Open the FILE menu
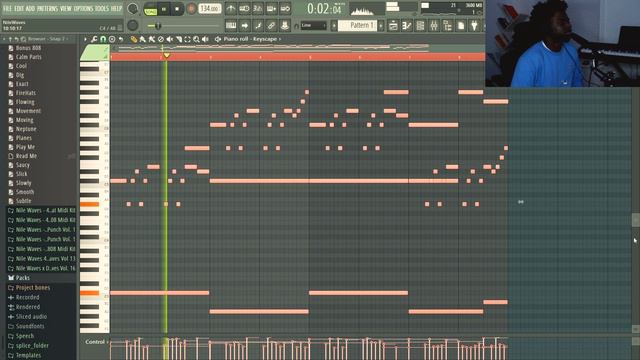The image size is (640, 360). 7,8
